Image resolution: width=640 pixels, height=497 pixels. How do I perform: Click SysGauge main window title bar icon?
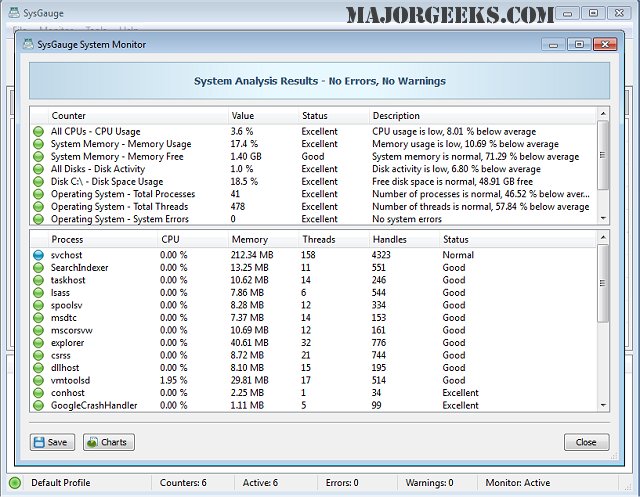tap(14, 13)
